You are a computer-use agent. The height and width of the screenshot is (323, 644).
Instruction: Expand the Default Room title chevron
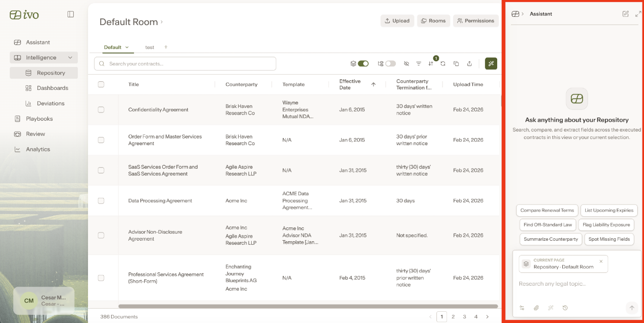[162, 21]
